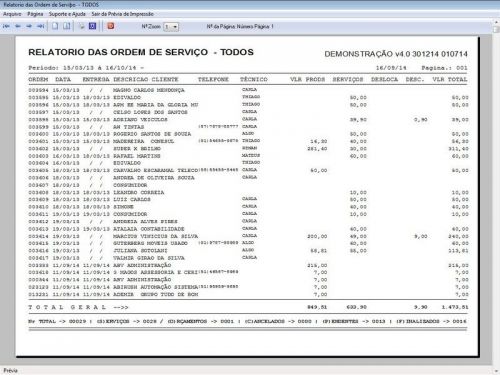Screen dimensions: 500x375
Task: Click client ROGERIO SANTOS DE SOUZA
Action: click(152, 134)
